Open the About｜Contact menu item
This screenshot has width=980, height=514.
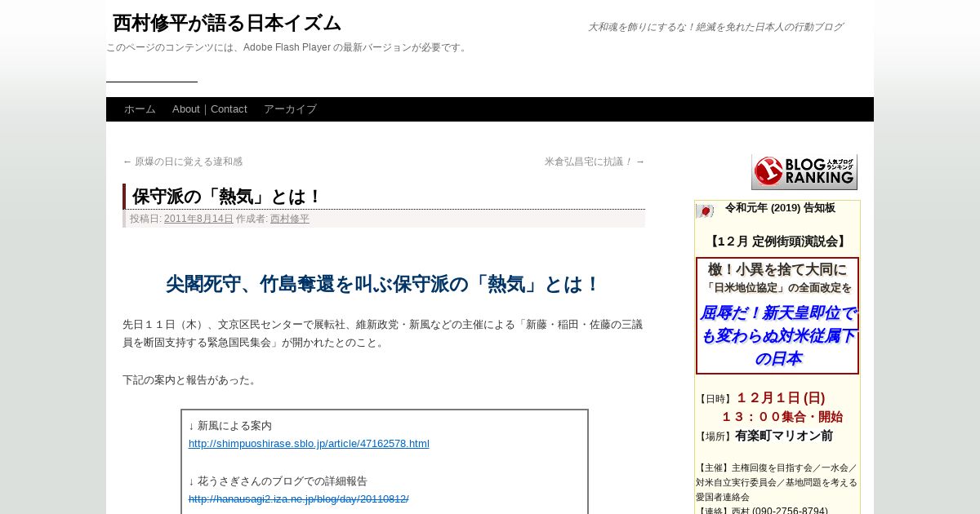click(210, 109)
